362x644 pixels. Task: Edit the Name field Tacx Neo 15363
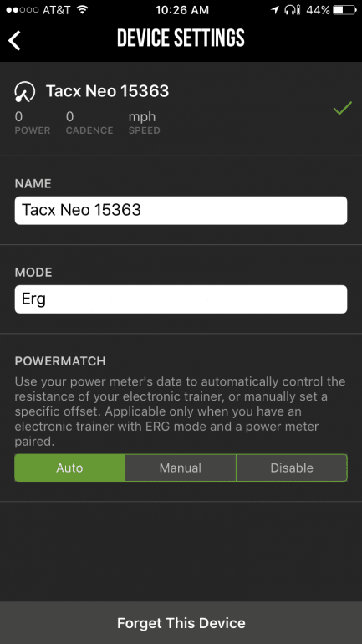[x=181, y=210]
